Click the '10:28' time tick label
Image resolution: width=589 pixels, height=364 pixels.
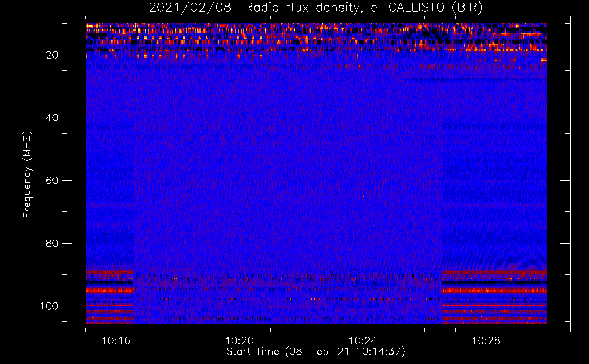[x=486, y=341]
